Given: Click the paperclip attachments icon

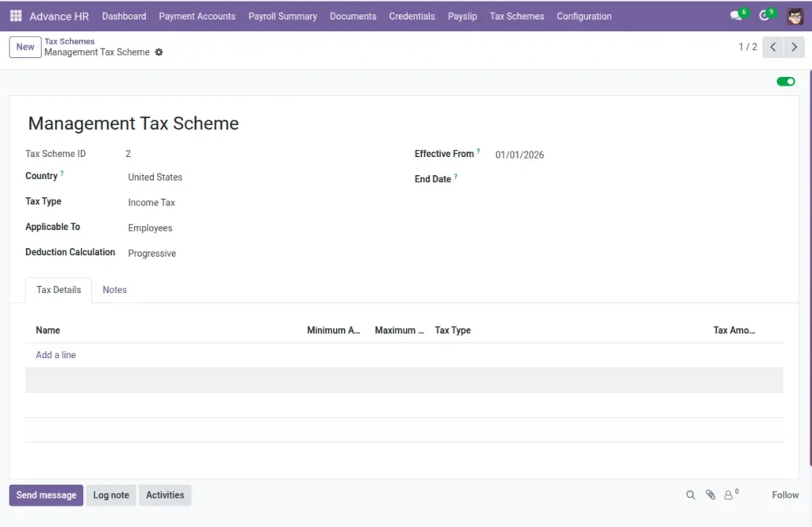Looking at the screenshot, I should click(x=710, y=495).
